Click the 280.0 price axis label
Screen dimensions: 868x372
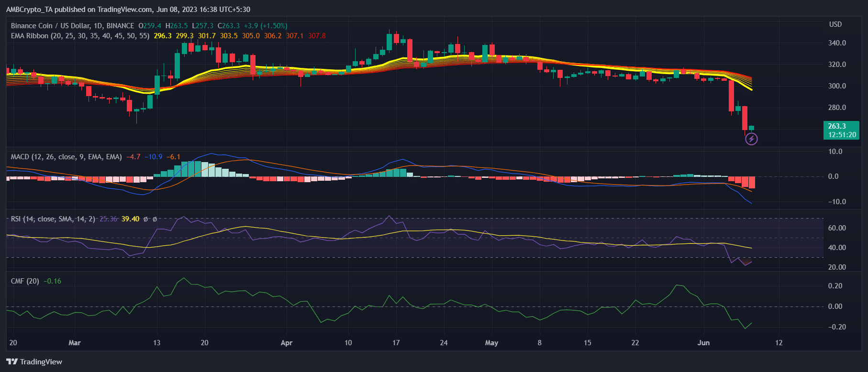click(837, 108)
